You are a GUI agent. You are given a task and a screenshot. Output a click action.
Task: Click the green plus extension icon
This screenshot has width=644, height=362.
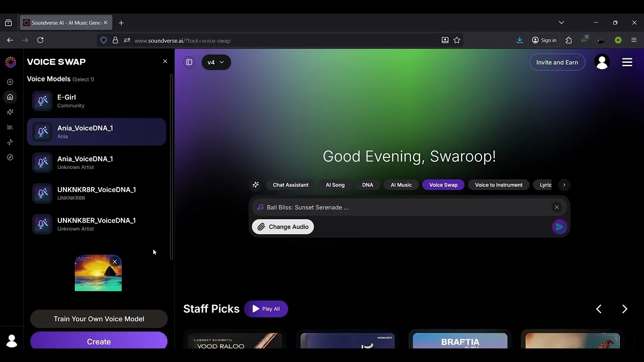(618, 40)
